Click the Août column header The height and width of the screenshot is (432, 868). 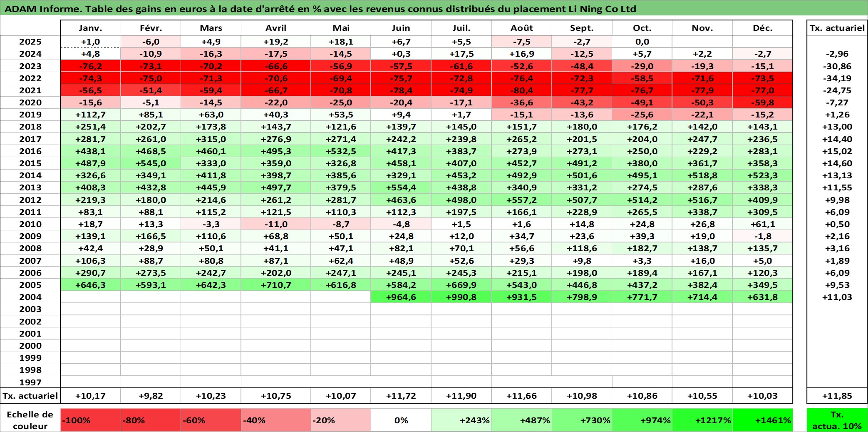pos(521,28)
